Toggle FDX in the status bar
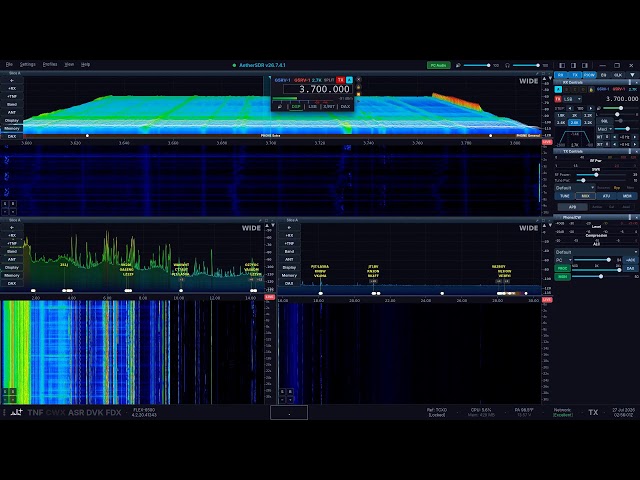The image size is (640, 480). (113, 413)
